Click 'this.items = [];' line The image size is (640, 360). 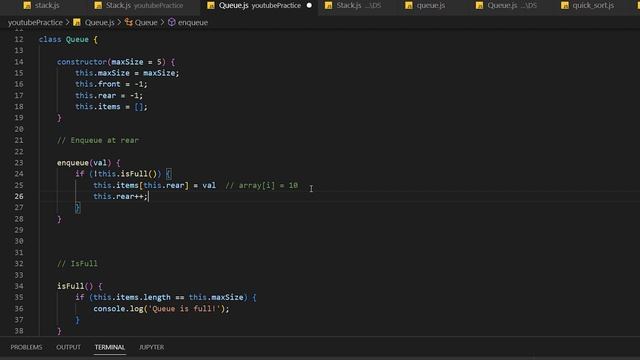(x=111, y=107)
